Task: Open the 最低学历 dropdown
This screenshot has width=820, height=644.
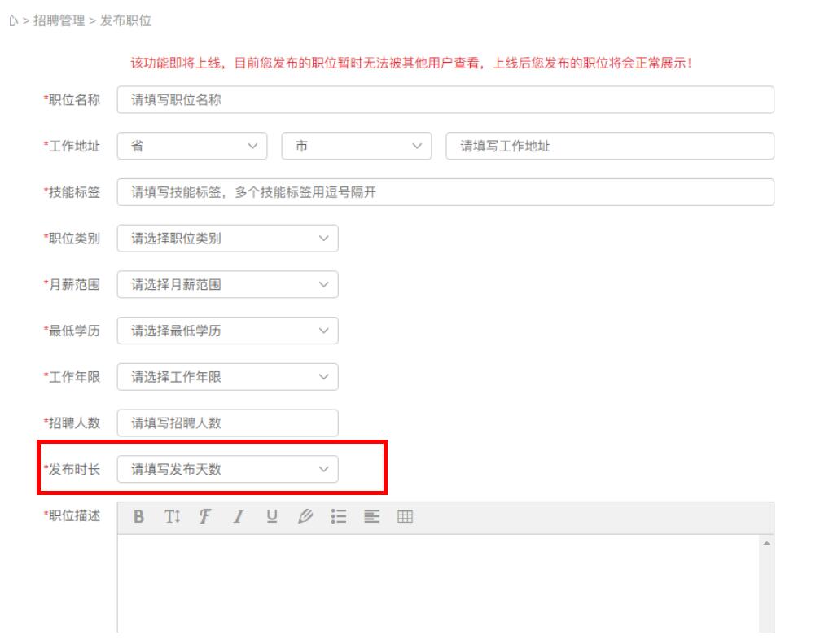Action: 227,331
